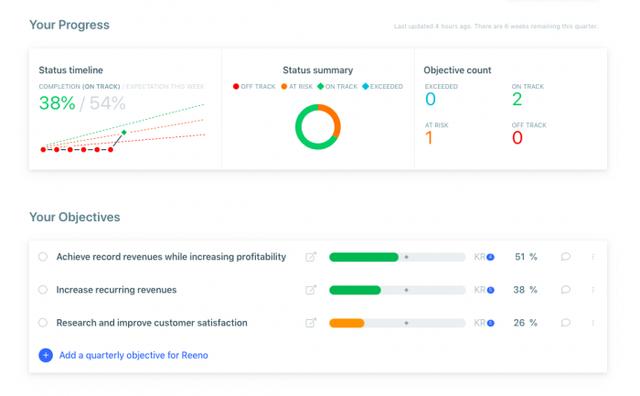Open edit icon for Achieve record revenues objective
The width and height of the screenshot is (640, 396).
311,257
